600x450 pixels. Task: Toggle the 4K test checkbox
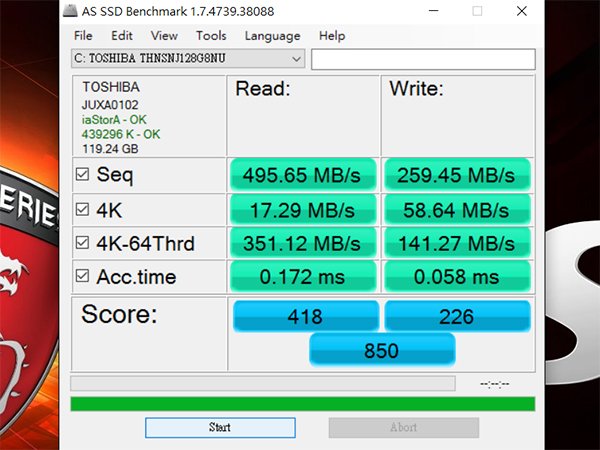point(83,209)
